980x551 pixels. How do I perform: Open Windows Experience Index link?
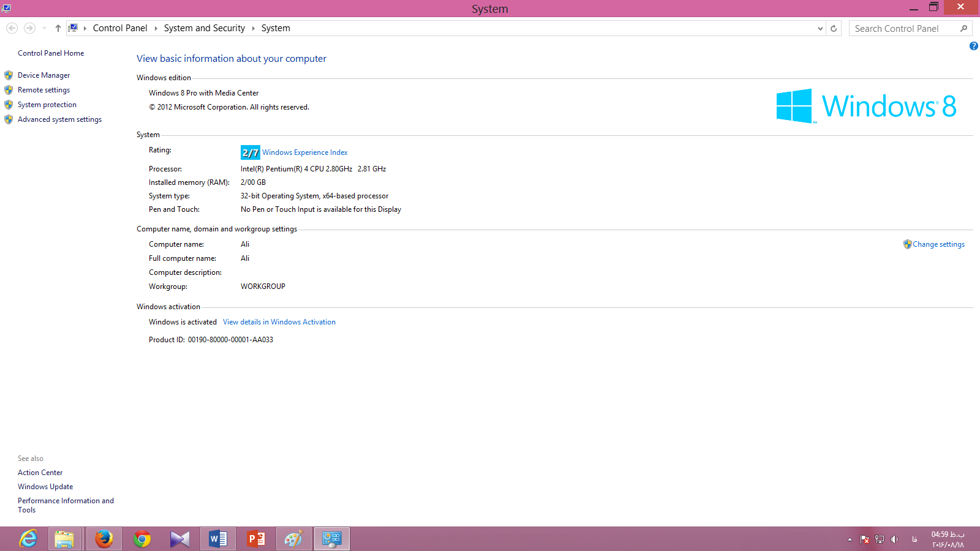point(305,152)
